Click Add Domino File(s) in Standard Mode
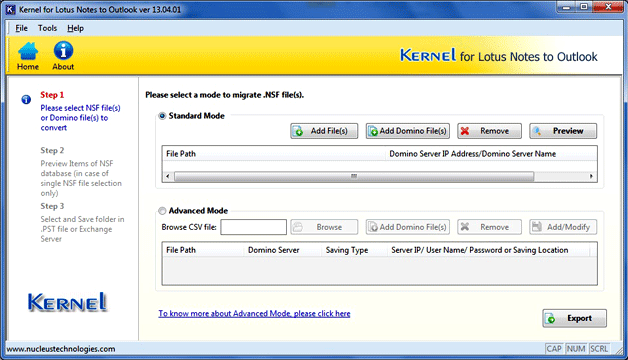Screen dimensions: 628x360 click(408, 131)
